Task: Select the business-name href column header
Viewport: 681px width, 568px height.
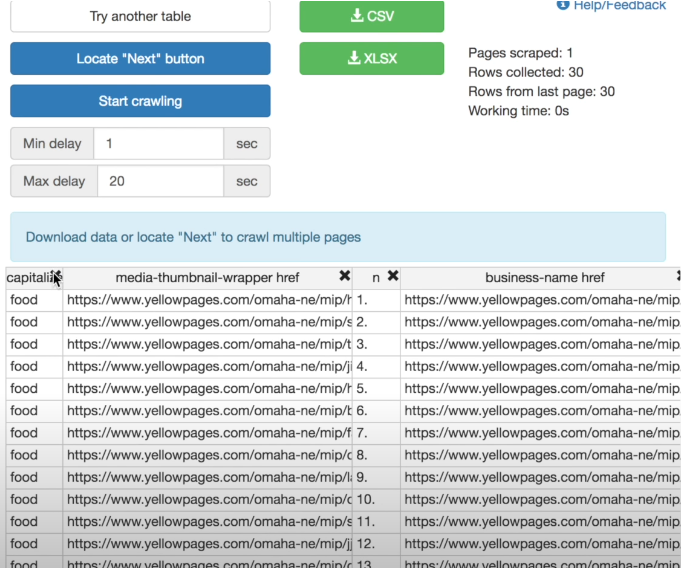Action: click(545, 277)
